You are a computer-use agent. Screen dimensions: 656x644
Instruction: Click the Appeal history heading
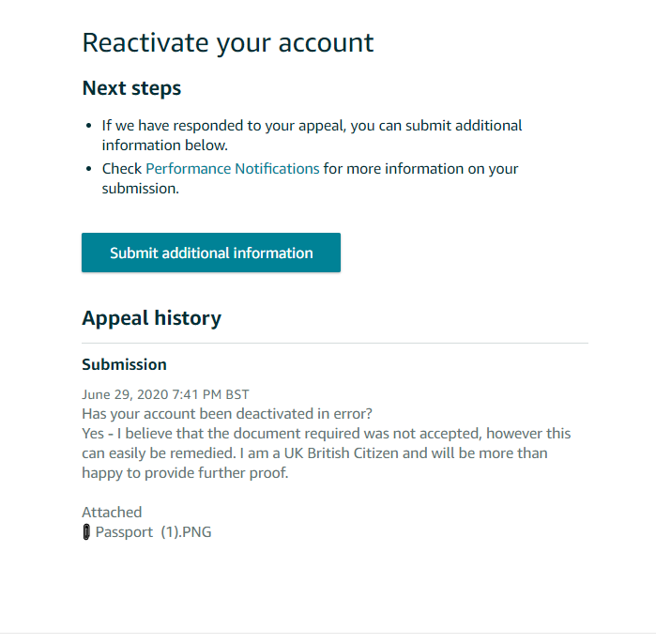151,318
